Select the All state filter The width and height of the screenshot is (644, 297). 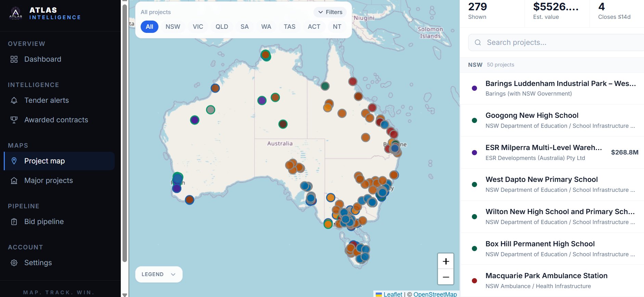(x=150, y=27)
